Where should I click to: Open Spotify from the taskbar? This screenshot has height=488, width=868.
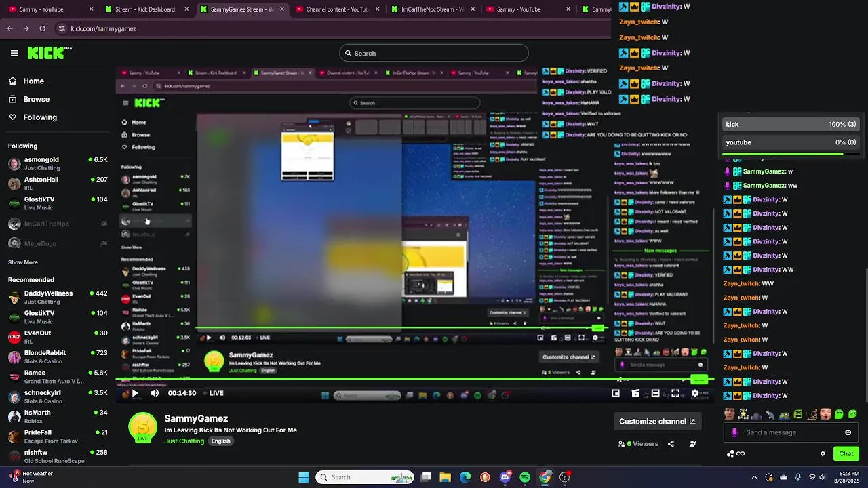tap(525, 477)
